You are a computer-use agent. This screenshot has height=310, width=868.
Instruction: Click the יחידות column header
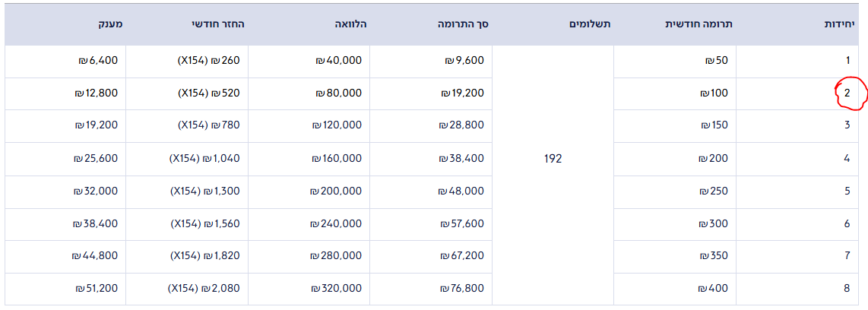tap(840, 24)
